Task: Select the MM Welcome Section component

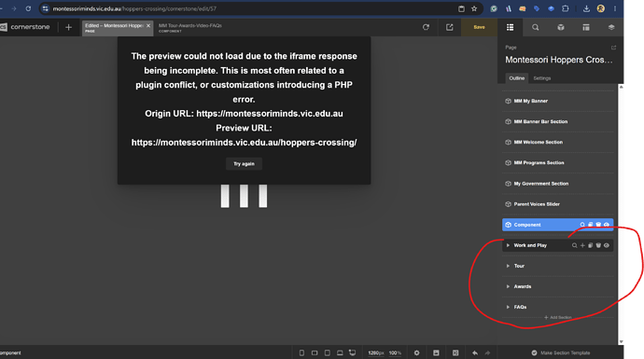Action: 558,142
